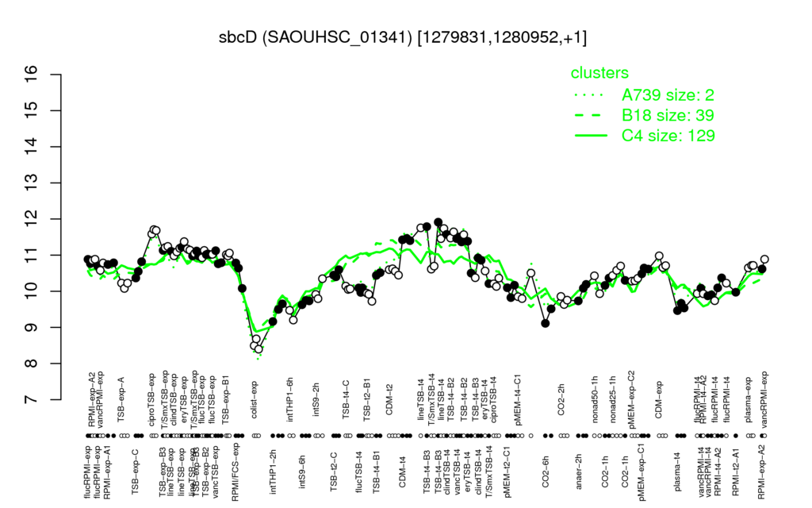Click the 'CDM-exp' condition label
The height and width of the screenshot is (508, 812).
659,400
